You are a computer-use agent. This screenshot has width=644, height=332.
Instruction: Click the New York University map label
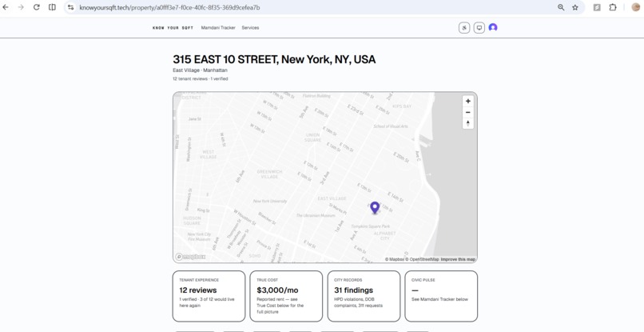coord(270,201)
